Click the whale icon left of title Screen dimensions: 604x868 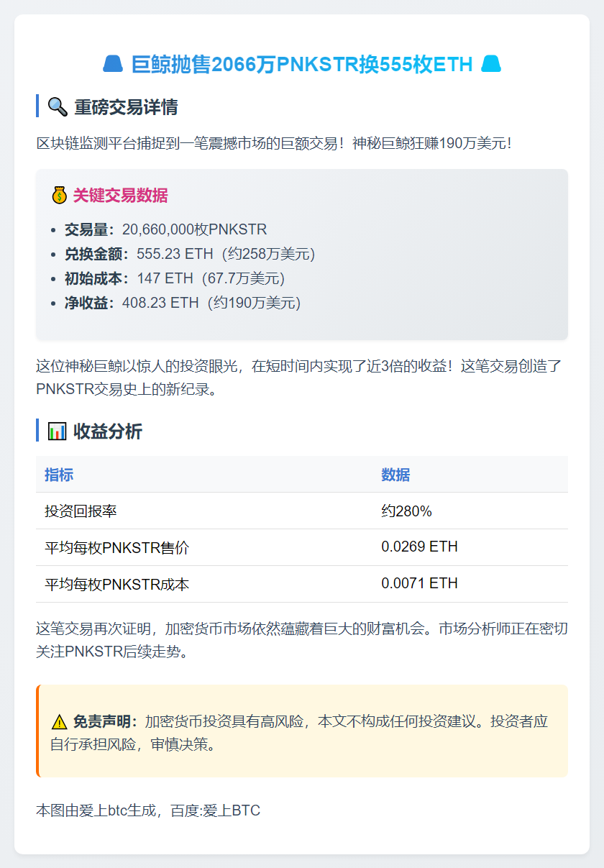point(114,65)
